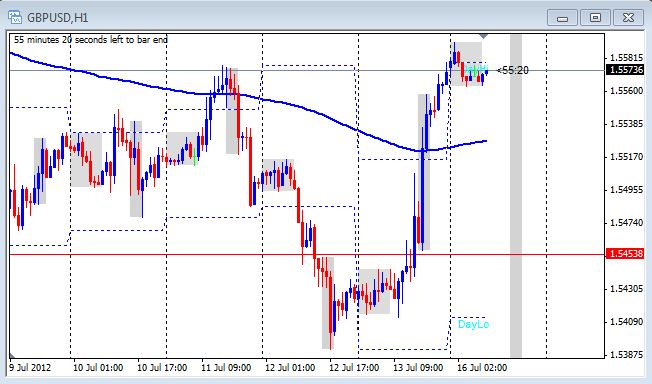Click the 1.54305 price scale label
Screen dimensions: 652x384
coord(626,288)
